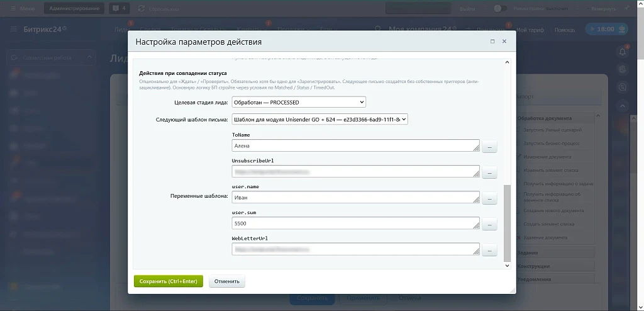Click Развернуть in the admin bar

[603, 8]
